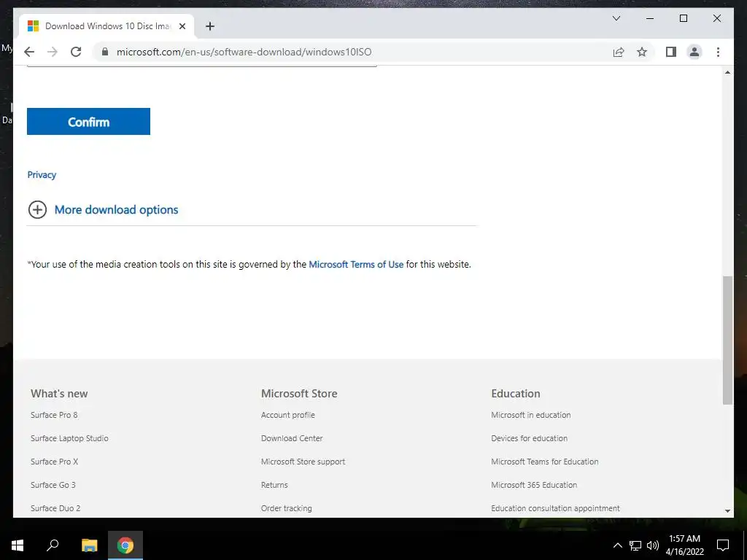This screenshot has width=747, height=560.
Task: Click the page scrollbar thumb
Action: click(727, 340)
